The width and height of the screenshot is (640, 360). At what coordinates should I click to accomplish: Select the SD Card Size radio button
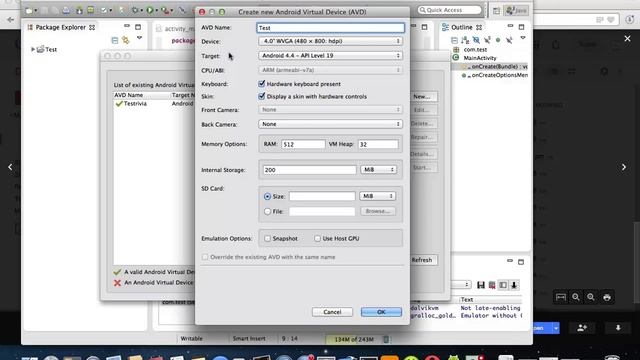pos(267,196)
